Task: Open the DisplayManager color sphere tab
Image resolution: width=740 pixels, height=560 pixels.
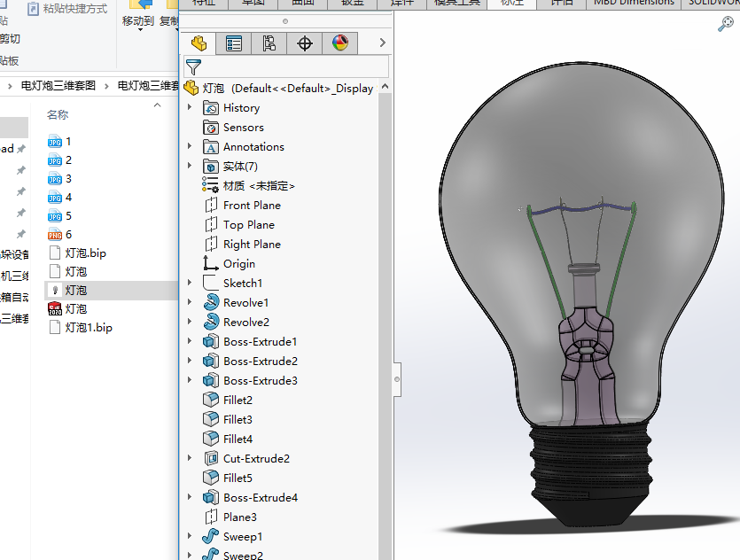Action: pos(340,43)
